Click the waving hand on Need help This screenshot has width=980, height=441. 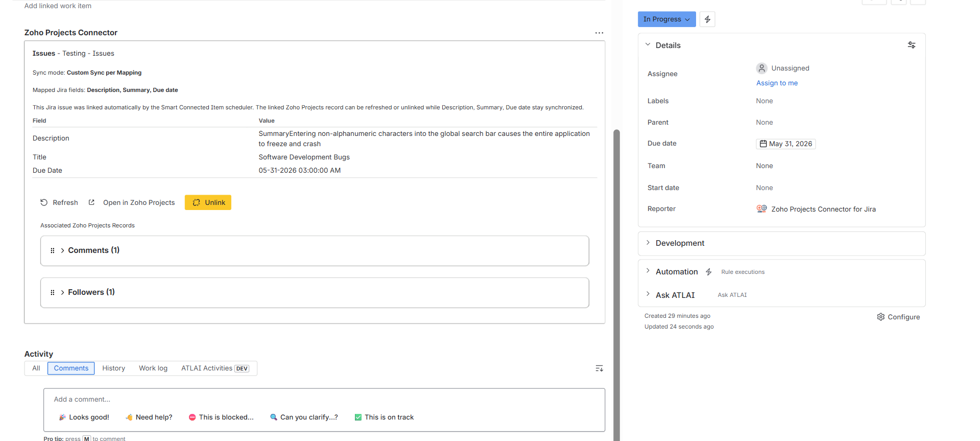129,417
